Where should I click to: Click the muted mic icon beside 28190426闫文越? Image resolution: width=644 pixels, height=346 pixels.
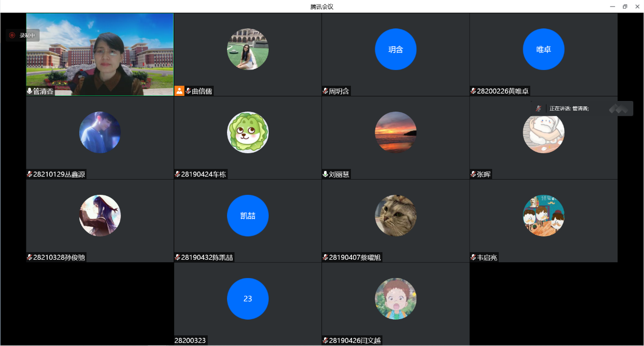[325, 340]
